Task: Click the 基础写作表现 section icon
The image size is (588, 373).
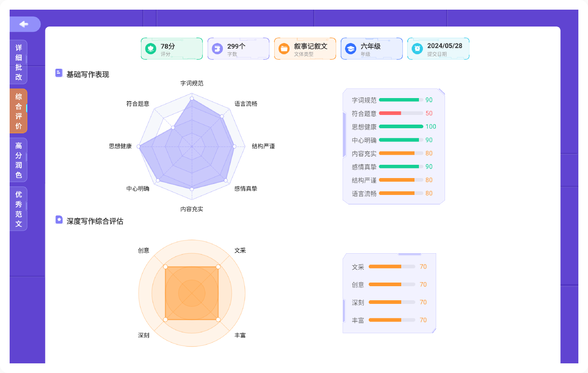Action: pos(59,73)
